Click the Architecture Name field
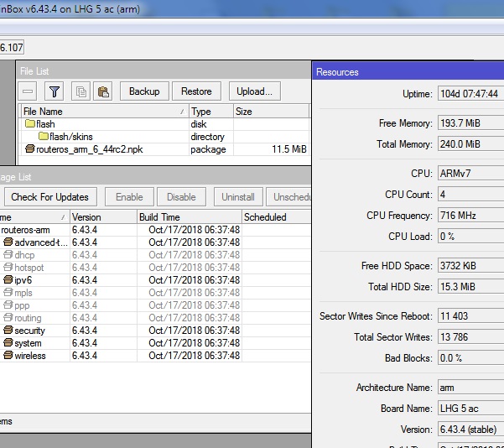Image resolution: width=504 pixels, height=448 pixels. (x=470, y=388)
